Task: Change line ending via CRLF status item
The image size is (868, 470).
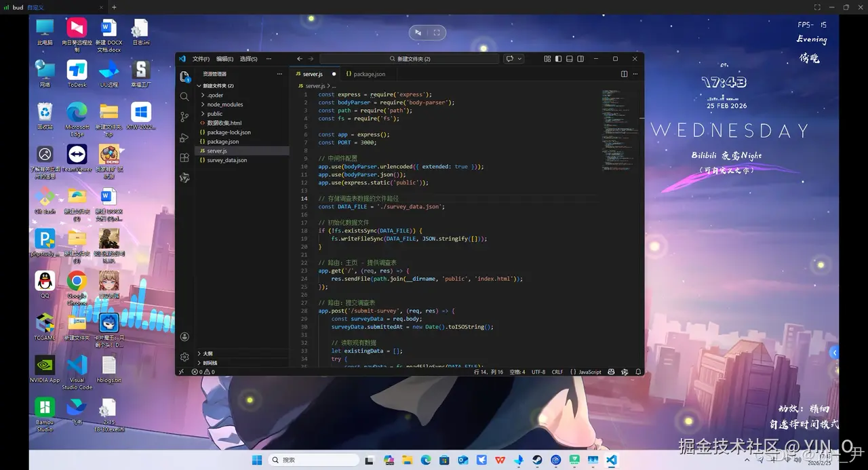Action: [x=557, y=372]
